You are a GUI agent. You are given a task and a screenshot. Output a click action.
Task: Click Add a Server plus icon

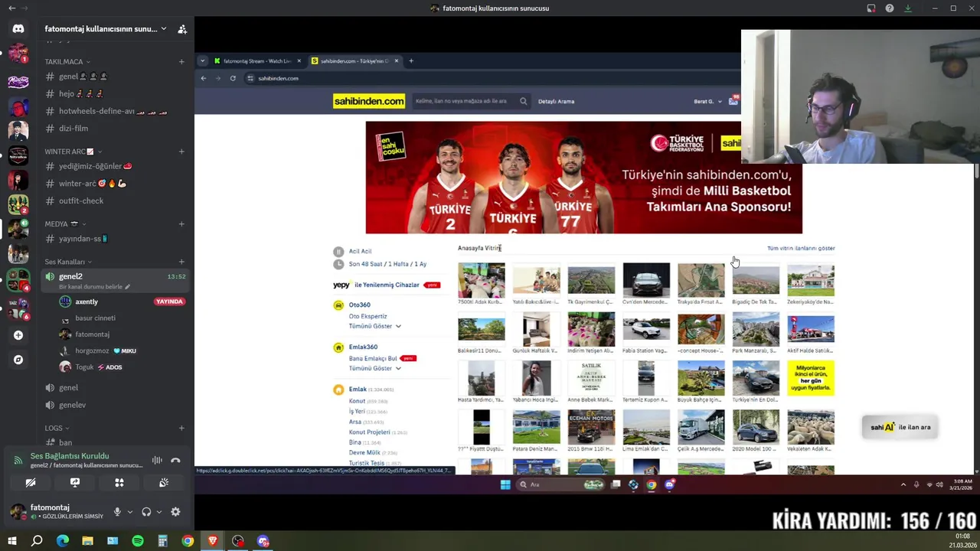18,335
